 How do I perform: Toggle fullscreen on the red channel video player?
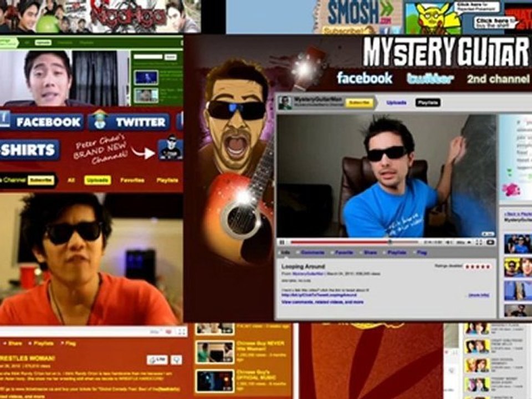[182, 331]
